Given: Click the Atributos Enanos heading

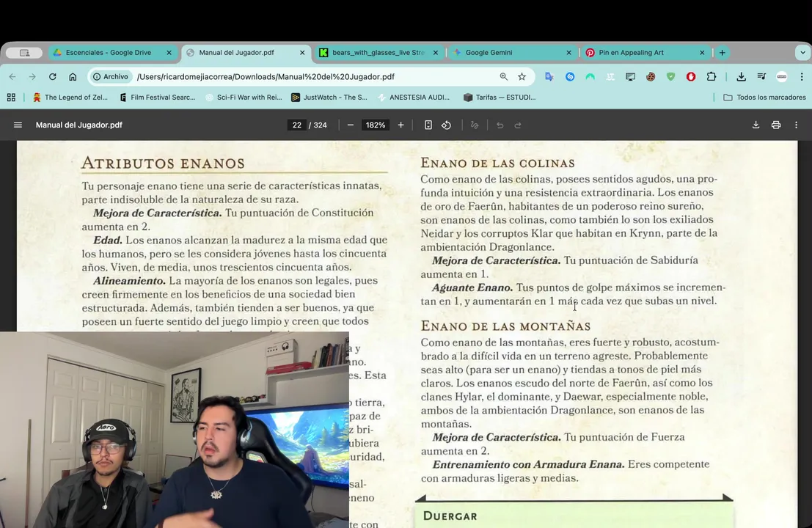Looking at the screenshot, I should [163, 163].
